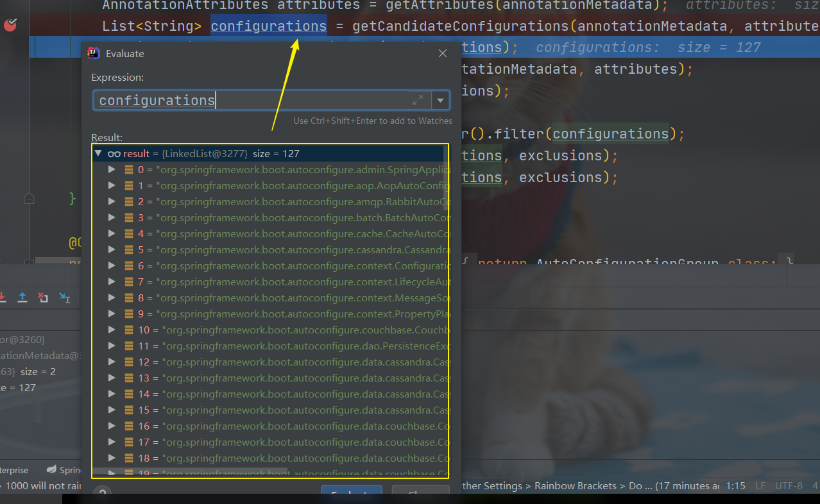Click the element icon of entry 10
Image resolution: width=820 pixels, height=504 pixels.
[129, 330]
